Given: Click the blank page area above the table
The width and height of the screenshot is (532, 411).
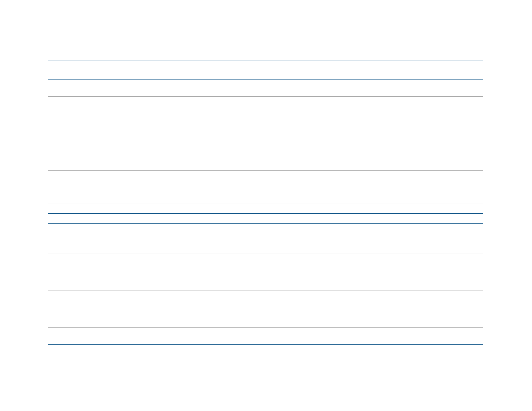Looking at the screenshot, I should pos(265,30).
